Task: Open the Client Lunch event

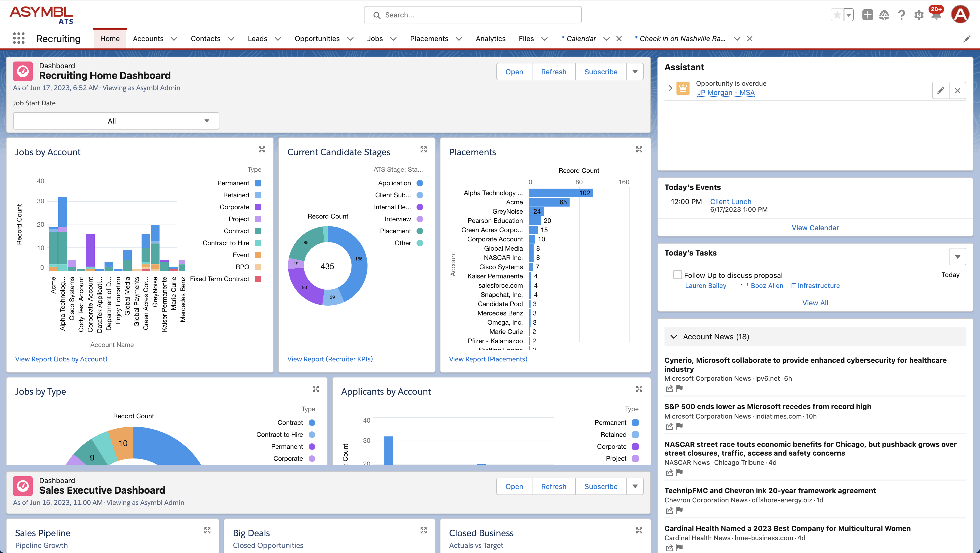Action: pos(730,202)
